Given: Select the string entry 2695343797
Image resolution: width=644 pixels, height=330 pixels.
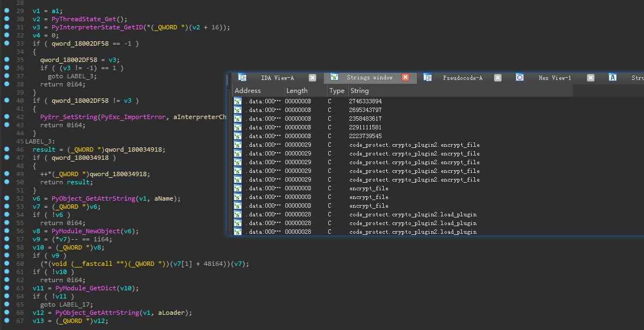Looking at the screenshot, I should point(365,110).
